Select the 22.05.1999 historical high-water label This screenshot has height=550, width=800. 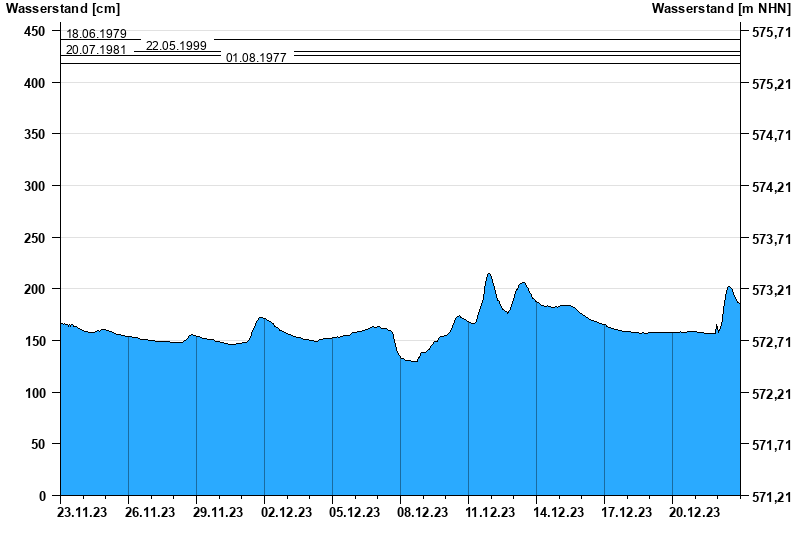176,46
